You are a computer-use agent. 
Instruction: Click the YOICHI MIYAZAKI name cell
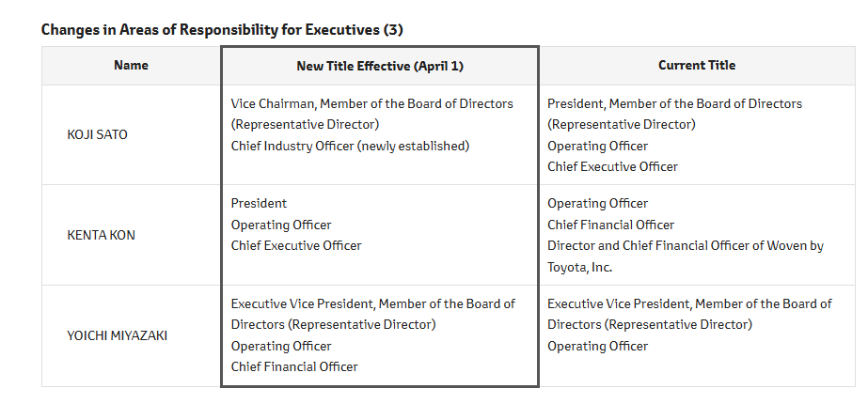pos(118,335)
